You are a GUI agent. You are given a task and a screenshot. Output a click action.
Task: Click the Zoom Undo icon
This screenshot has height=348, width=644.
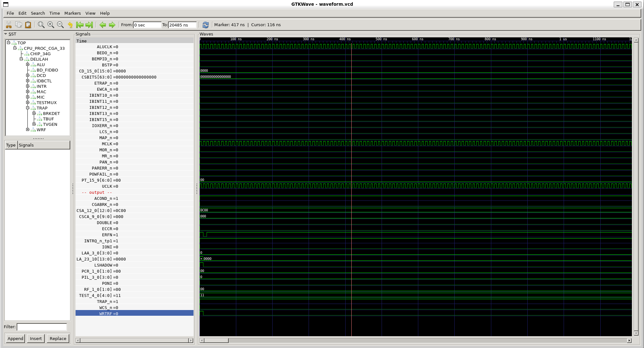point(70,25)
